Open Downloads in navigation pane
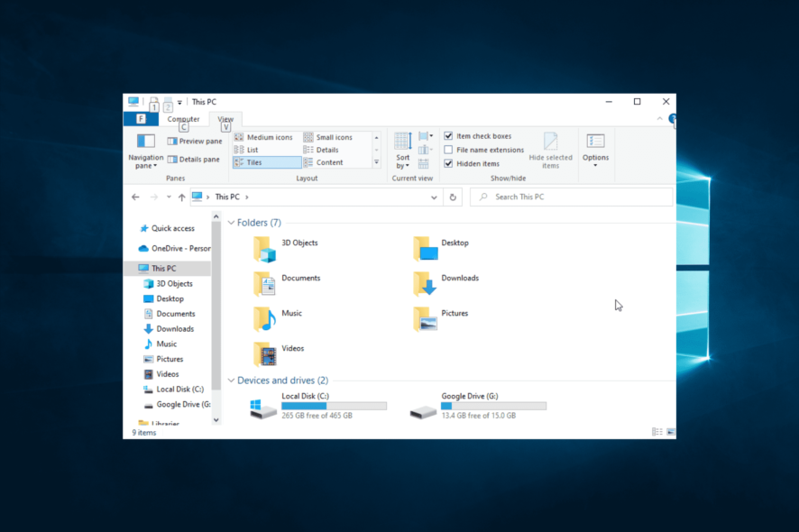This screenshot has height=532, width=799. pyautogui.click(x=175, y=329)
